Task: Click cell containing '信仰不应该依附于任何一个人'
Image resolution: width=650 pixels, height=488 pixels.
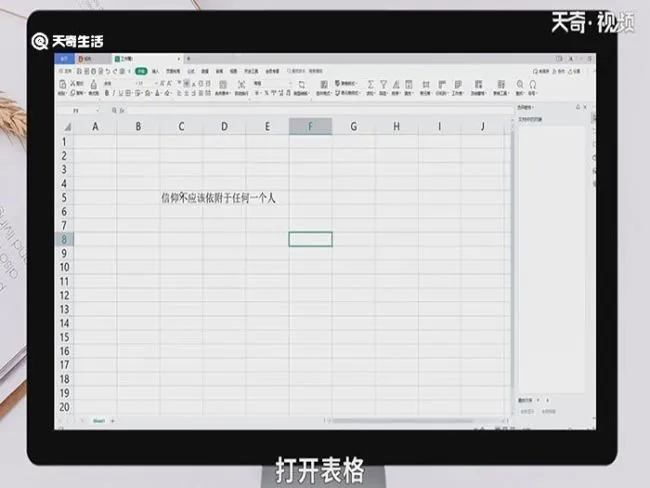Action: (181, 198)
